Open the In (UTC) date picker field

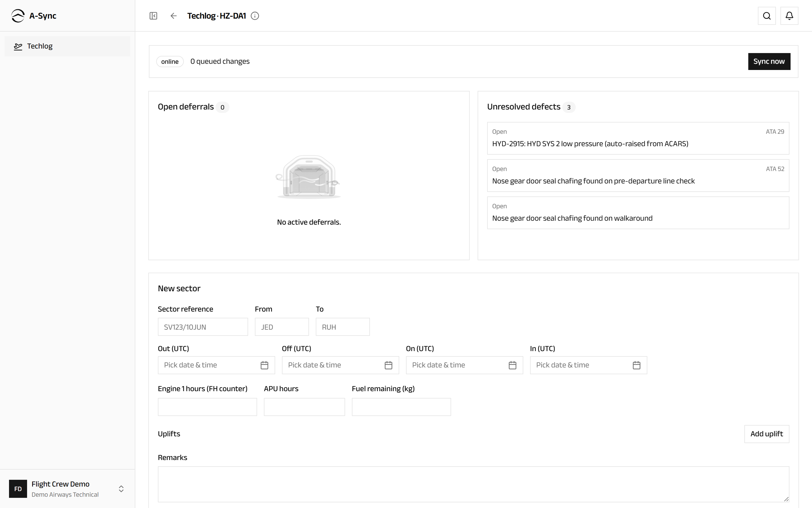click(x=588, y=365)
